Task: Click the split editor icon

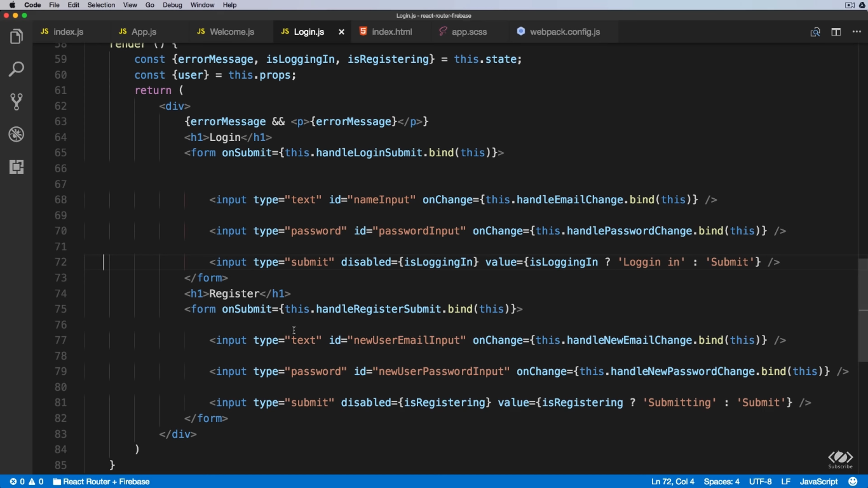Action: [x=836, y=32]
